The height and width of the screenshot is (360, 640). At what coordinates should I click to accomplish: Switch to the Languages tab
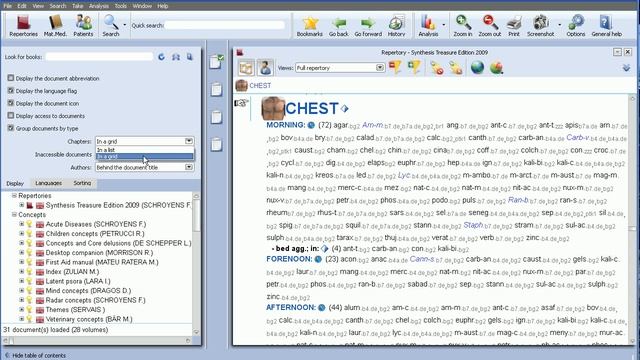[x=48, y=183]
